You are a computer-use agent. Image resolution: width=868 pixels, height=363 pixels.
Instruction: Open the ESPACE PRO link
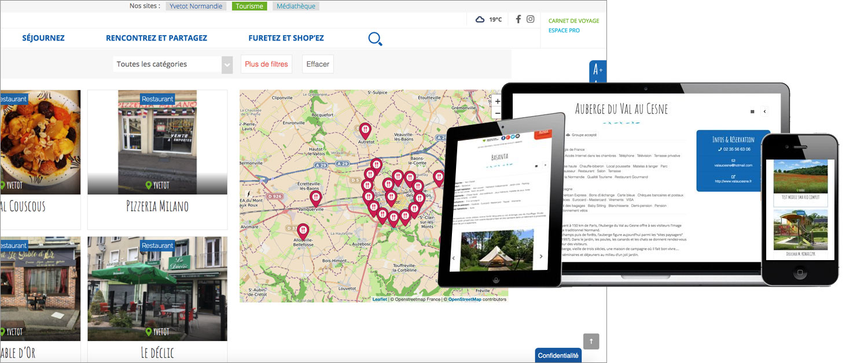(564, 31)
